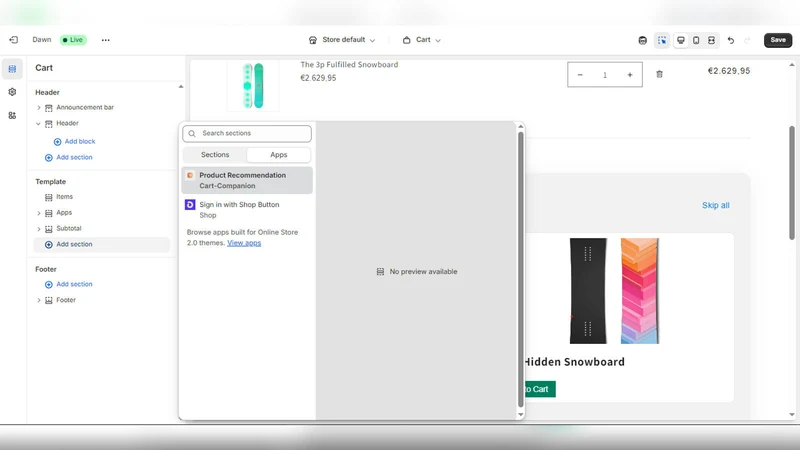Click the Dawn theme name

[x=42, y=40]
